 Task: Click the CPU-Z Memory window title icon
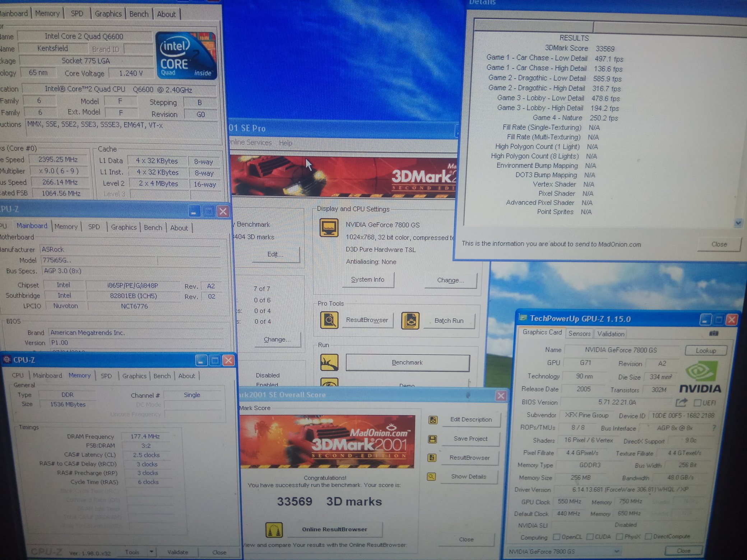[6, 359]
